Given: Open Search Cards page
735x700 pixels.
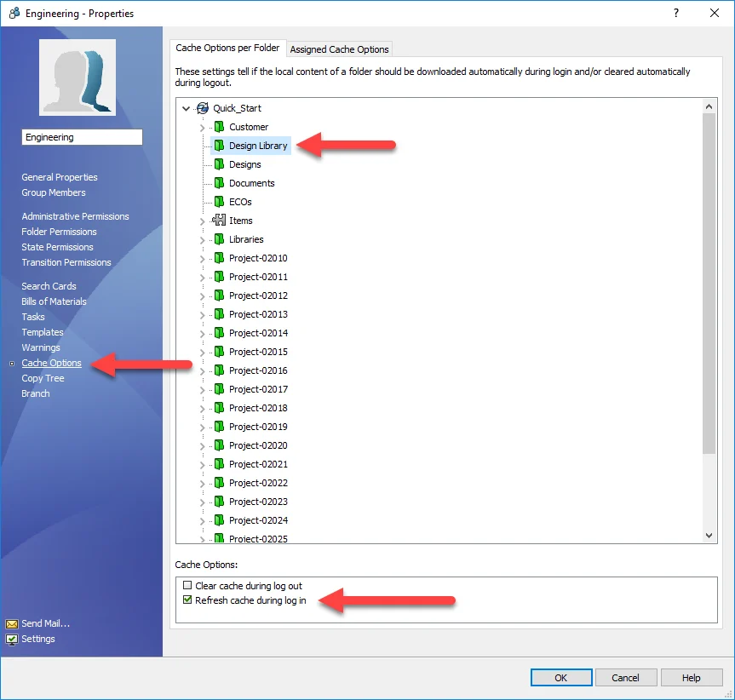Looking at the screenshot, I should coord(49,286).
